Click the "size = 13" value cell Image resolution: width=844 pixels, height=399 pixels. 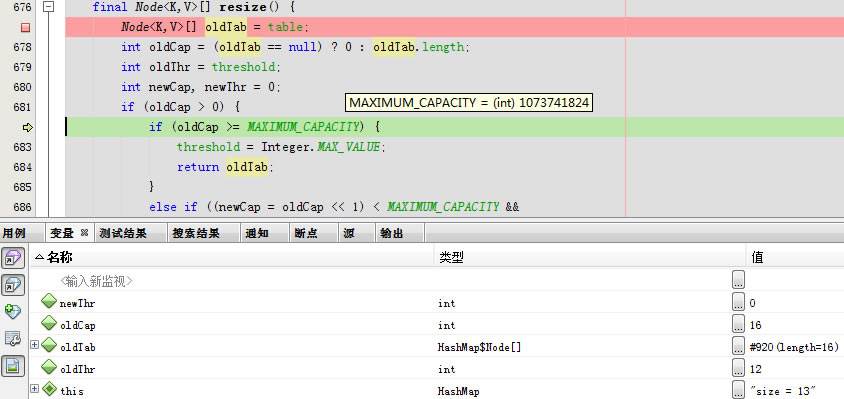(783, 391)
